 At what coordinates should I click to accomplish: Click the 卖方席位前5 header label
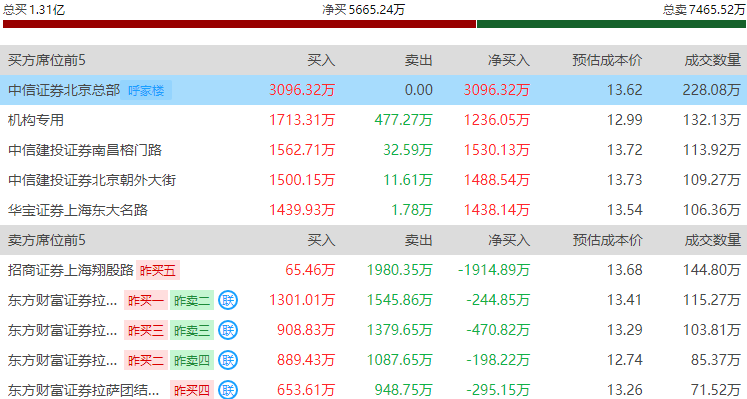pos(47,240)
